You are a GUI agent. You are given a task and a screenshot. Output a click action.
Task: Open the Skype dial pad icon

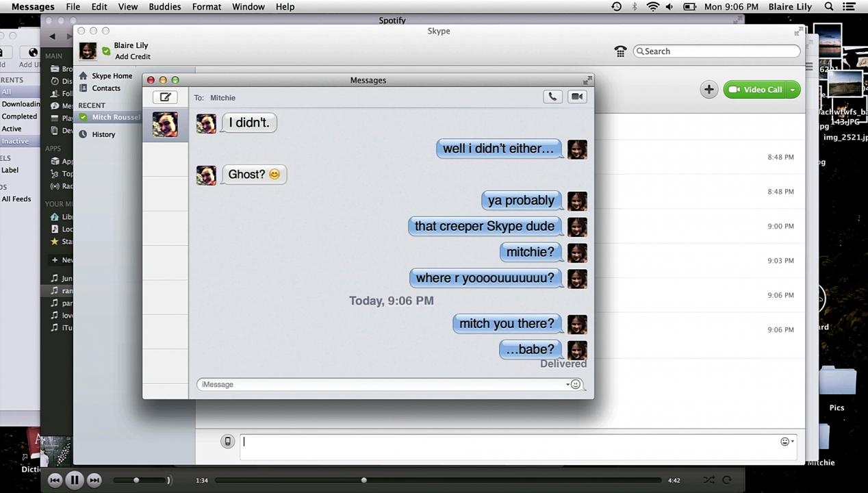click(x=620, y=51)
